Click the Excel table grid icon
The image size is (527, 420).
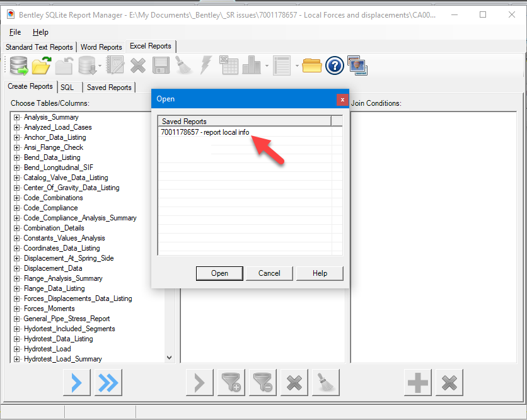(x=229, y=65)
